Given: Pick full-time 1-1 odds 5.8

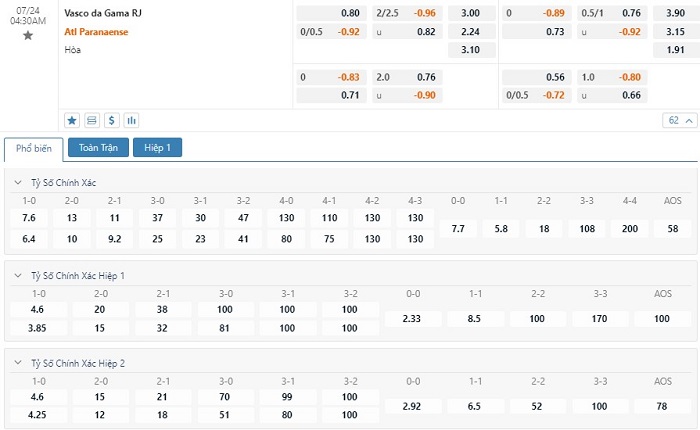Looking at the screenshot, I should tap(501, 229).
